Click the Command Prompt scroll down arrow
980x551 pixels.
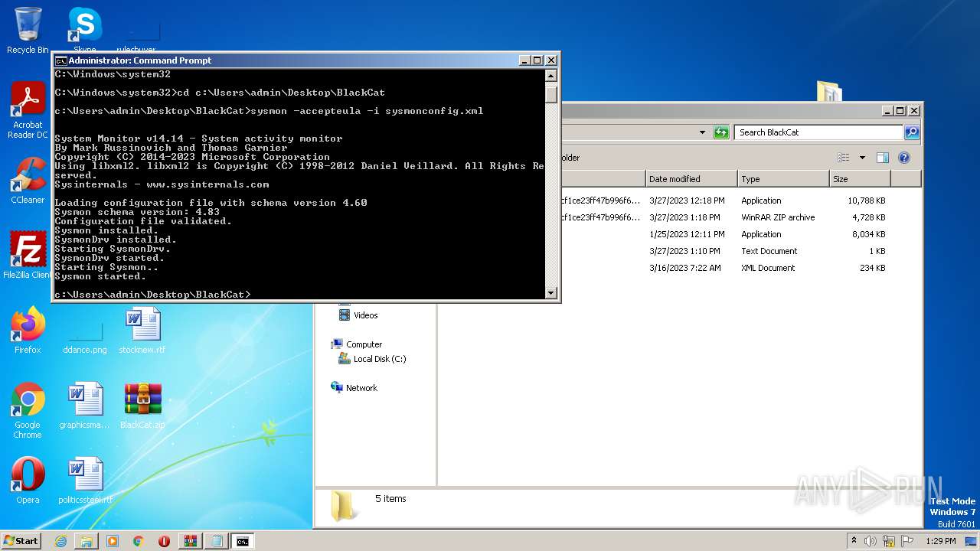pos(551,293)
